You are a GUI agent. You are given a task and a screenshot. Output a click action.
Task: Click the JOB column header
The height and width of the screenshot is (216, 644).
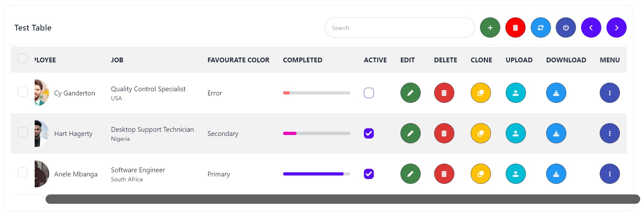tap(117, 60)
